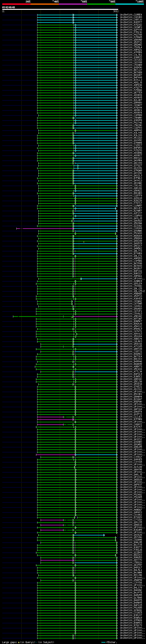The image size is (146, 644).
Task: Click UniRef100_B6TJ27 in the hit list
Action: 131,70
